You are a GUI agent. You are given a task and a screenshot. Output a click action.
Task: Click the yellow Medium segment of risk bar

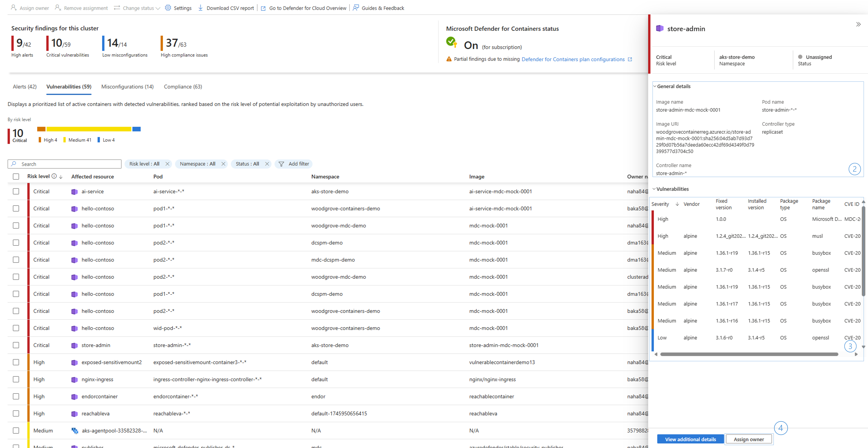(89, 129)
